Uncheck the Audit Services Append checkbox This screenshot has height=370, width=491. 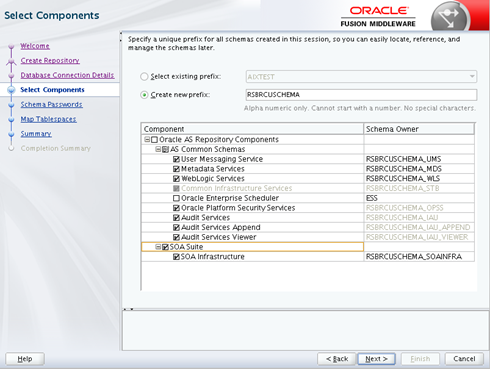click(x=176, y=228)
